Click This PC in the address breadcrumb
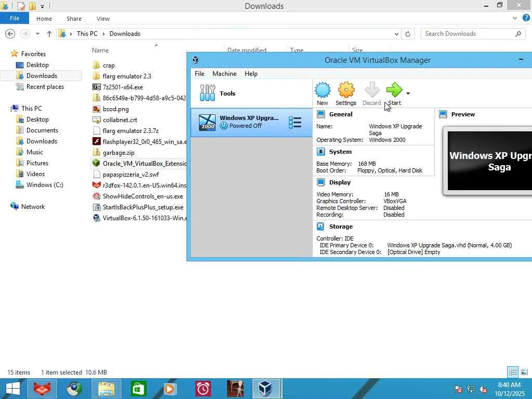 [87, 34]
